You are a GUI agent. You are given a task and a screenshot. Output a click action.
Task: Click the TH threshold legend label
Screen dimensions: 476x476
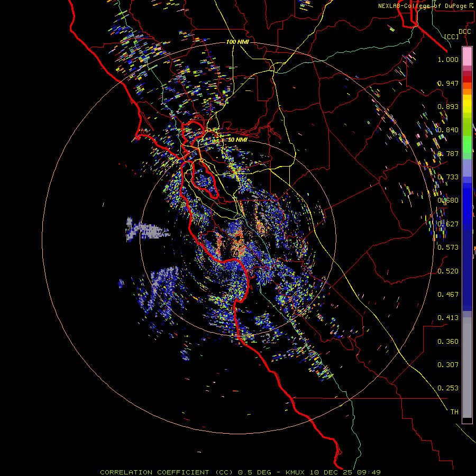(x=454, y=412)
